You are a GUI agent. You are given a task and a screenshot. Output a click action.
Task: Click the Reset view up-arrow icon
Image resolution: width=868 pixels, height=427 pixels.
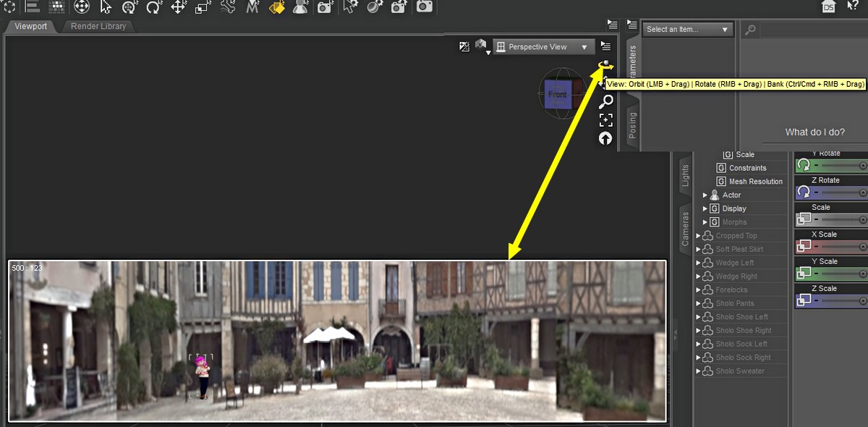(606, 138)
